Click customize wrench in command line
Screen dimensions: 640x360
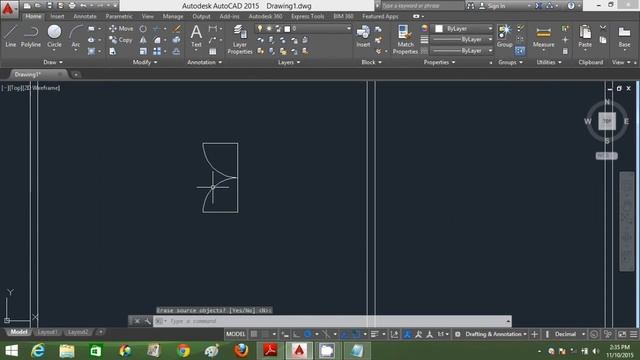click(148, 322)
